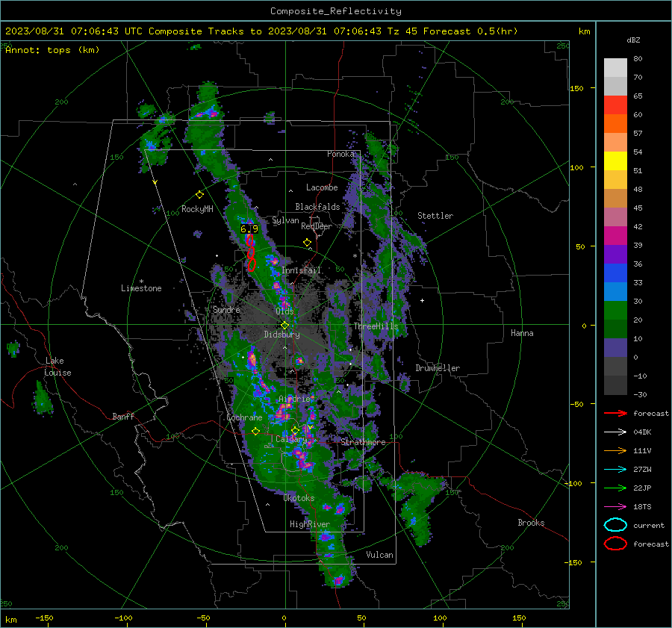Pick the magenta 39-42 dBZ swatch
Screen dimensions: 672x628
[615, 236]
